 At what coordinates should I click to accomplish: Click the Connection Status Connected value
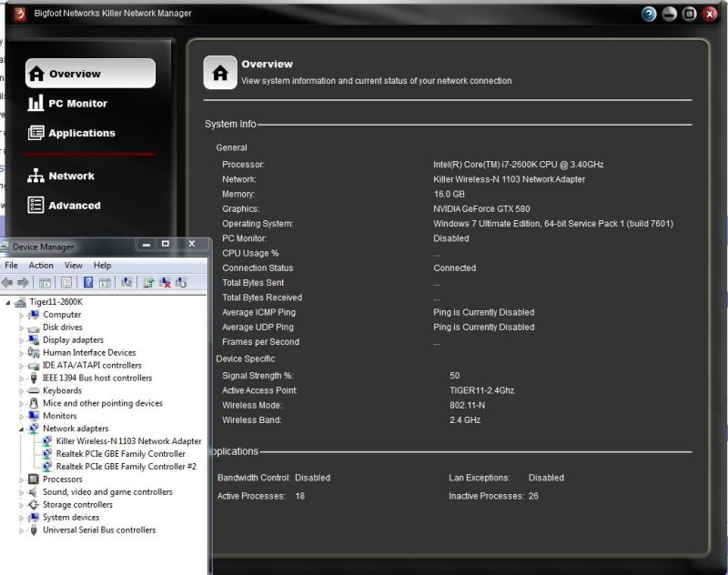(454, 267)
